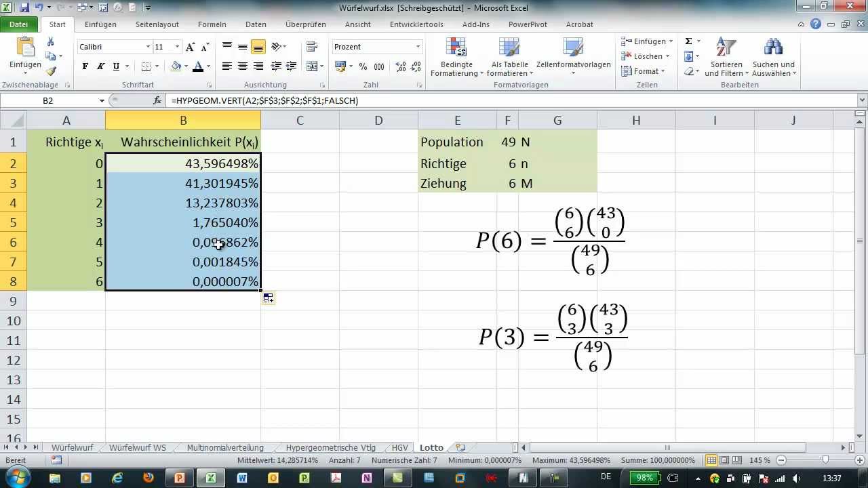Toggle underline formatting (U)
Image resolution: width=868 pixels, height=488 pixels.
point(116,66)
